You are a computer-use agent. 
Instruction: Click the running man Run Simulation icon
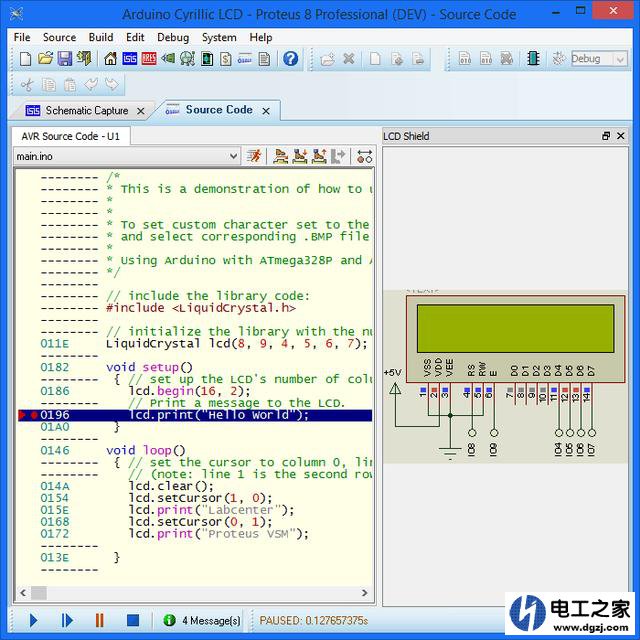(254, 156)
